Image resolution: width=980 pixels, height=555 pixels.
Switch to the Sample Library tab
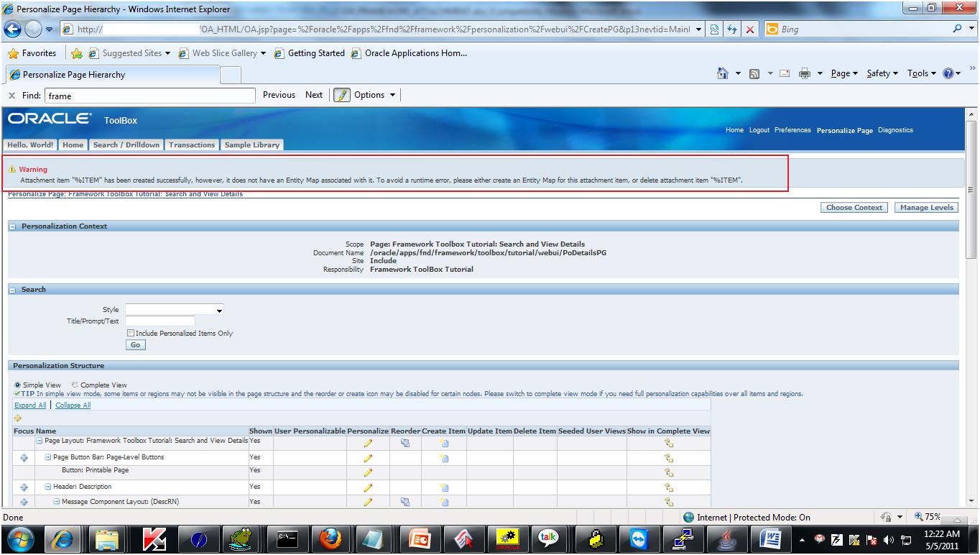[x=252, y=145]
